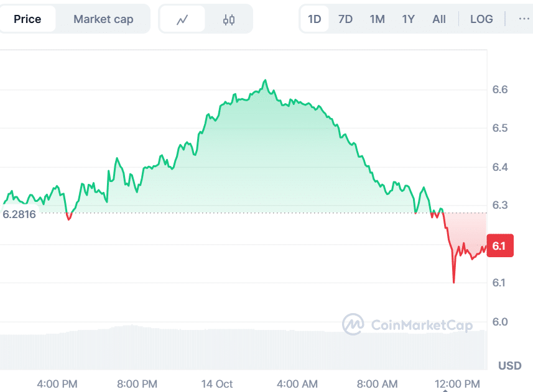
Task: Click the red price dip low point
Action: pyautogui.click(x=453, y=283)
